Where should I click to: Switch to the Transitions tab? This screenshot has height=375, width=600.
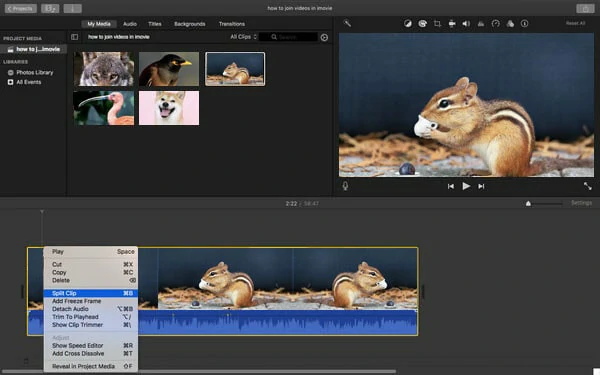tap(232, 24)
